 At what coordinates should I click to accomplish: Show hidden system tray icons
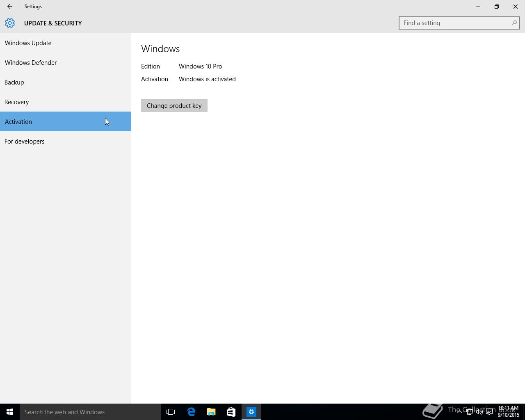point(459,412)
